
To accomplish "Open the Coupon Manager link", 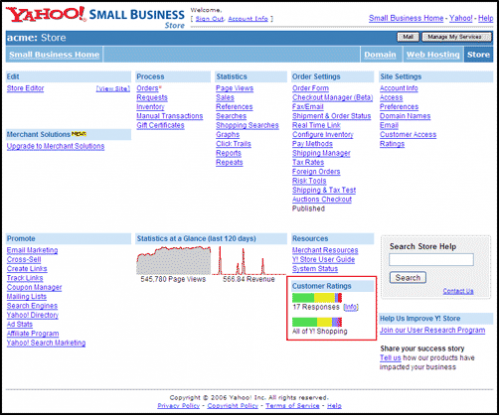I will [x=34, y=287].
